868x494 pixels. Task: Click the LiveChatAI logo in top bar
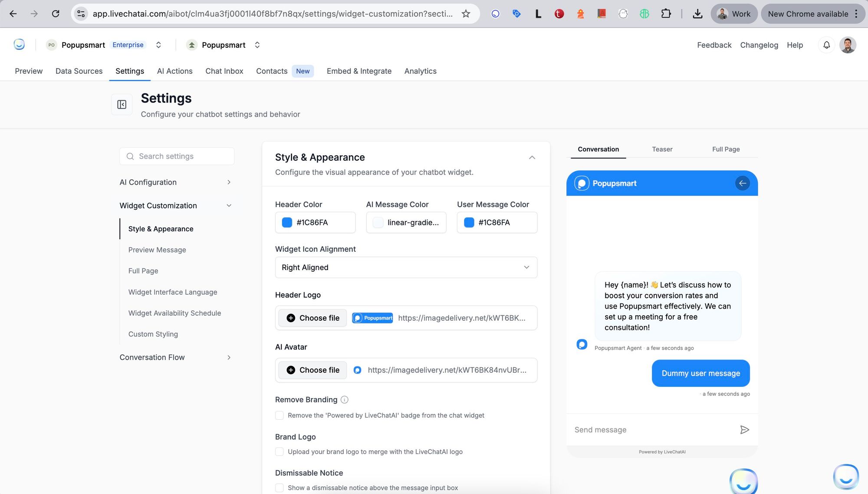tap(19, 44)
